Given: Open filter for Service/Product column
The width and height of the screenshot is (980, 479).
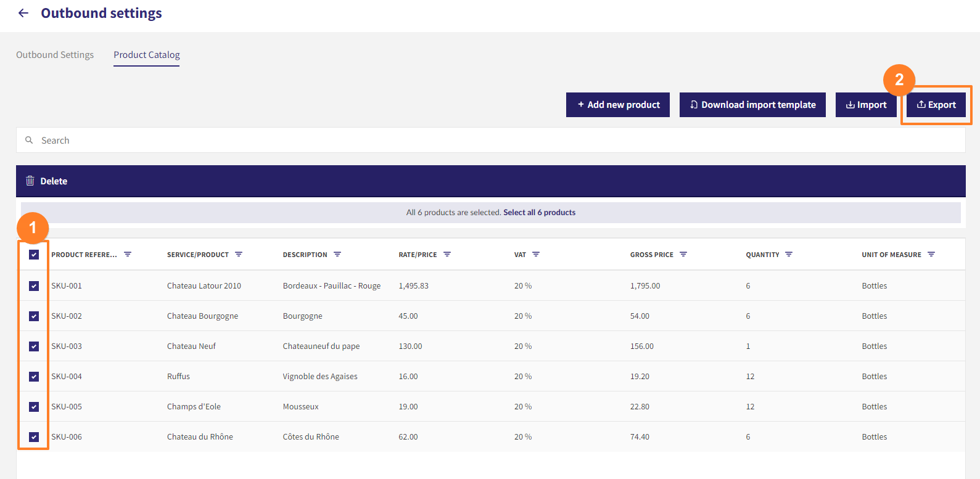Looking at the screenshot, I should (239, 254).
